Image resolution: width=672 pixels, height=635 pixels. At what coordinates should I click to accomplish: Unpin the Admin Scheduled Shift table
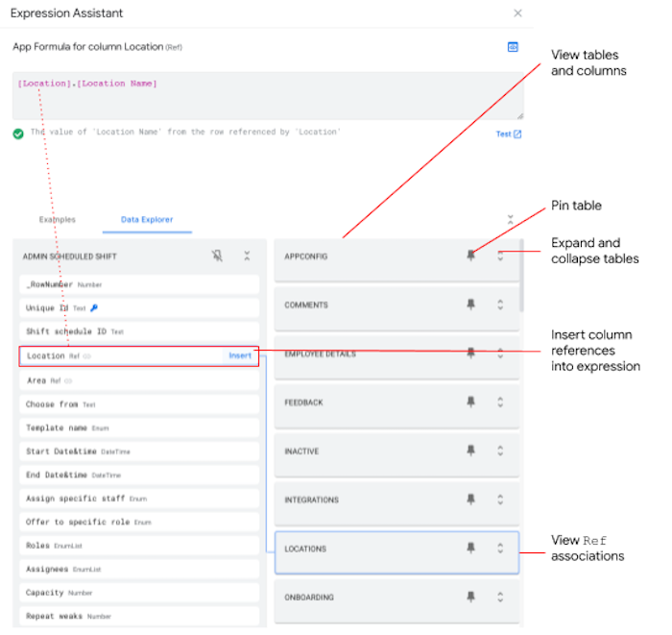[x=217, y=256]
